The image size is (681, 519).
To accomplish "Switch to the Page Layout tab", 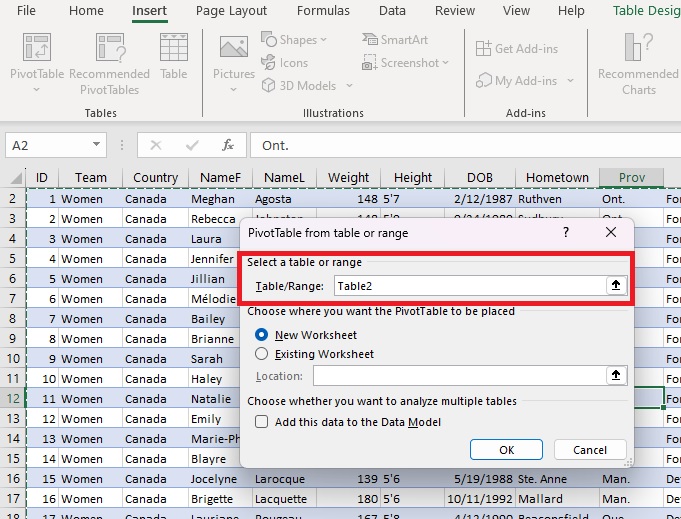I will [231, 10].
